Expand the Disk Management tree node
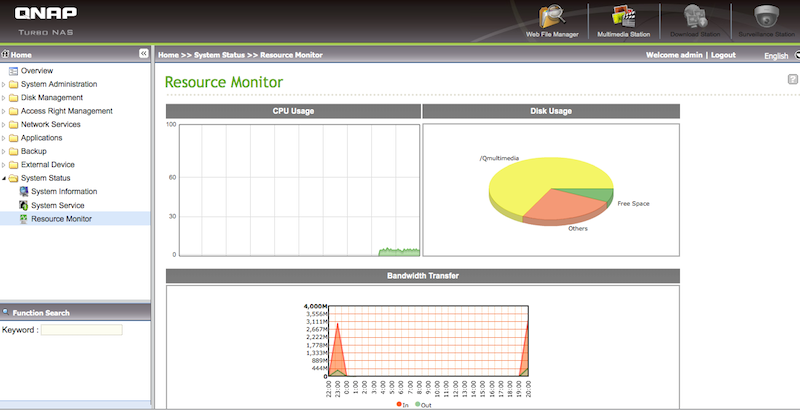The height and width of the screenshot is (410, 800). tap(4, 98)
